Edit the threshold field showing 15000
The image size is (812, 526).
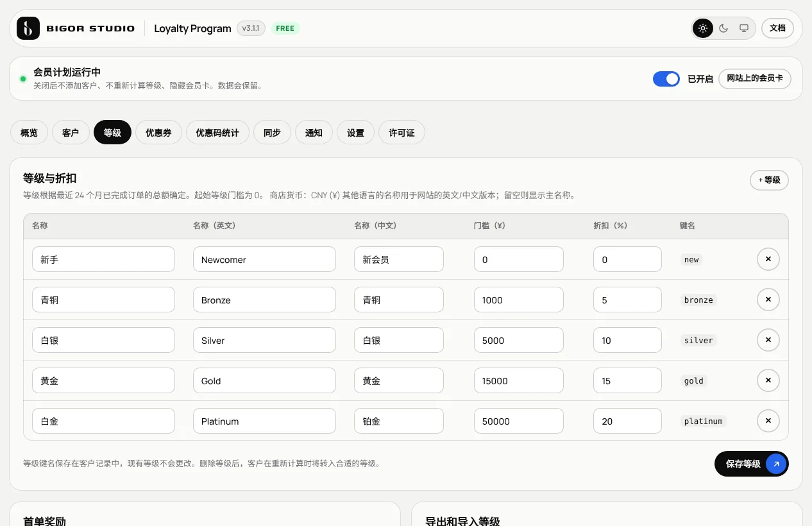(x=519, y=380)
